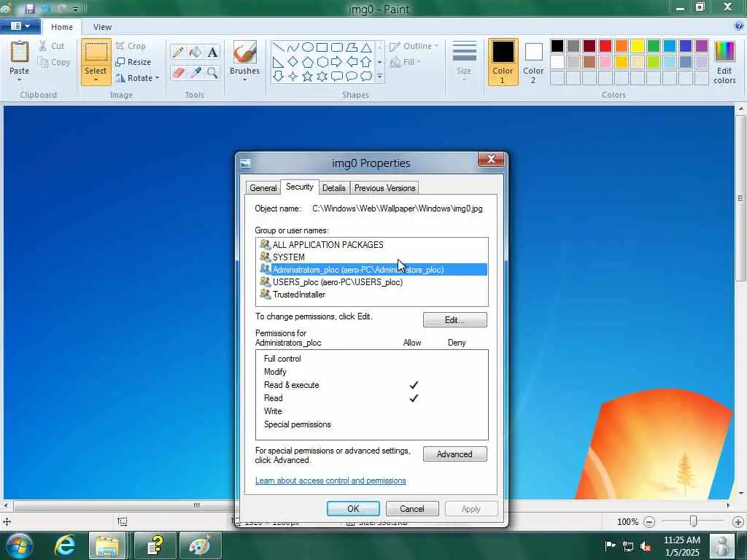Image resolution: width=747 pixels, height=560 pixels.
Task: Select the Color picker eyedropper tool
Action: pos(196,73)
